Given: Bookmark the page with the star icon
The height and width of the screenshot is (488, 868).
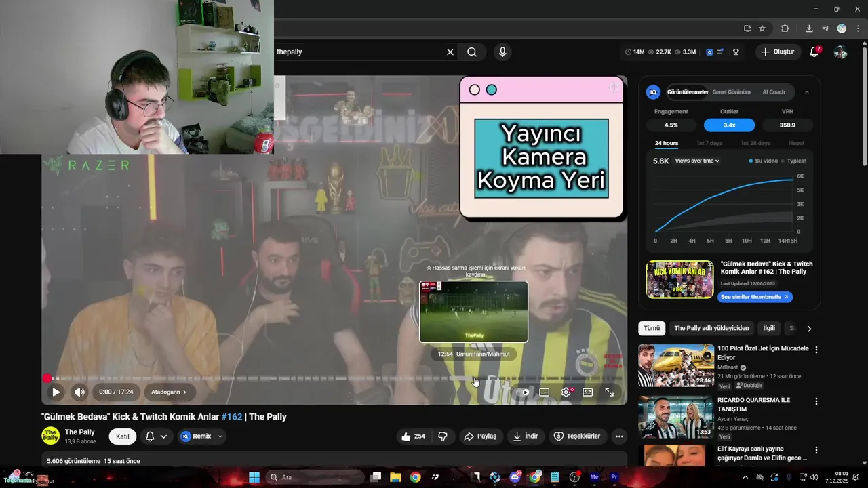Looking at the screenshot, I should [x=762, y=28].
